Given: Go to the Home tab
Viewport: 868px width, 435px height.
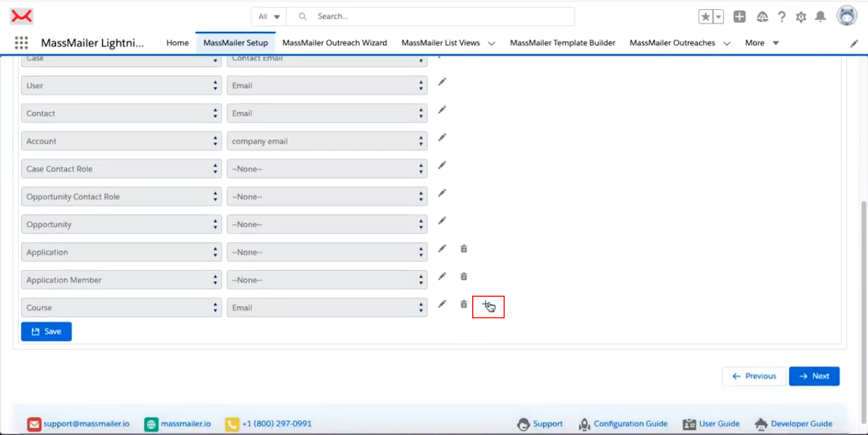Looking at the screenshot, I should 177,42.
